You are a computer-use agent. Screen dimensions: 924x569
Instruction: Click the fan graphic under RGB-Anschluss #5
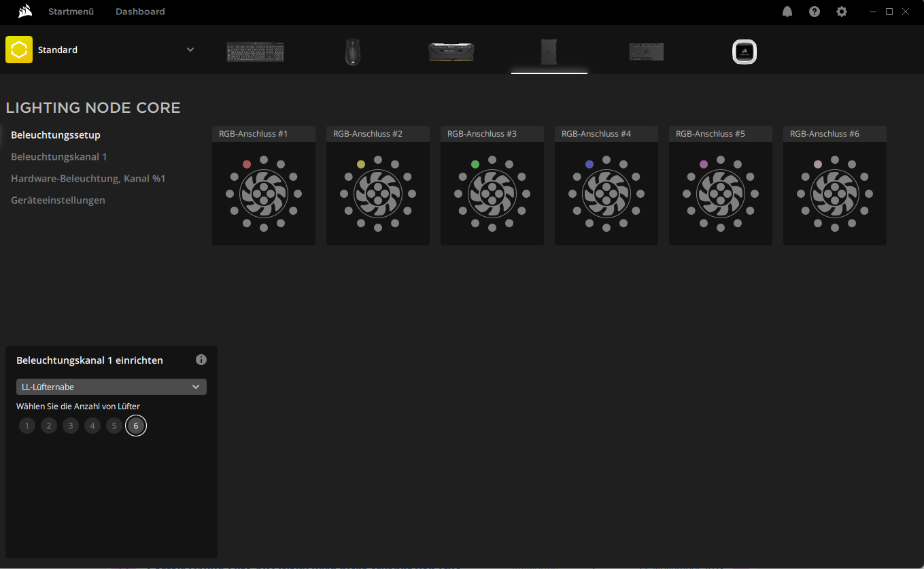(721, 194)
